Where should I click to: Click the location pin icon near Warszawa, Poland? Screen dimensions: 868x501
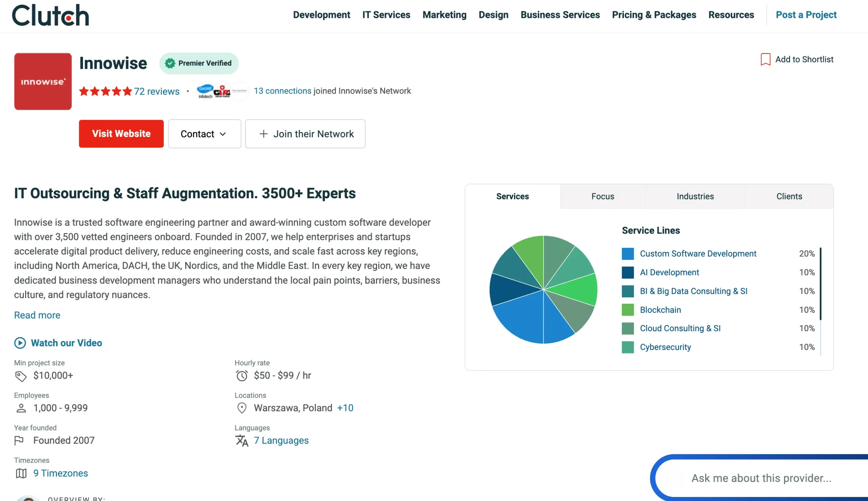[x=242, y=408]
